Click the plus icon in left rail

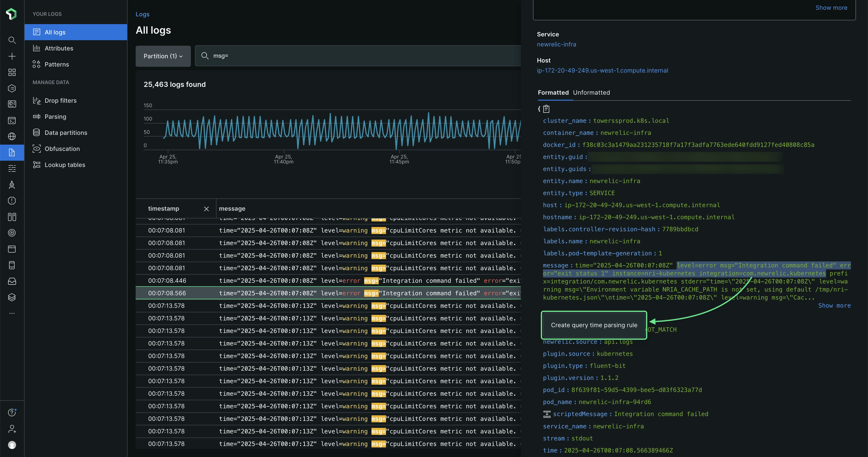click(x=12, y=56)
